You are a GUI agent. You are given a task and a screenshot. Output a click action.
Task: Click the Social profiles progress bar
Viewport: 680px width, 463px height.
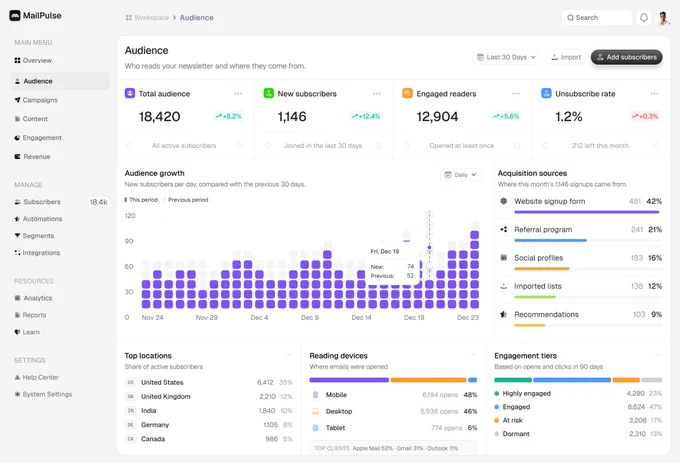[x=588, y=269]
